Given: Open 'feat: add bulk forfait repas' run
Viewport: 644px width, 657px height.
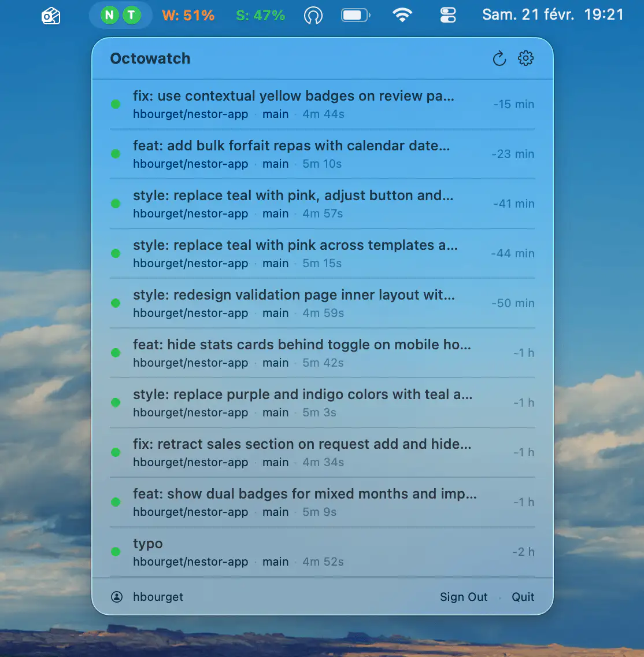Looking at the screenshot, I should (323, 154).
